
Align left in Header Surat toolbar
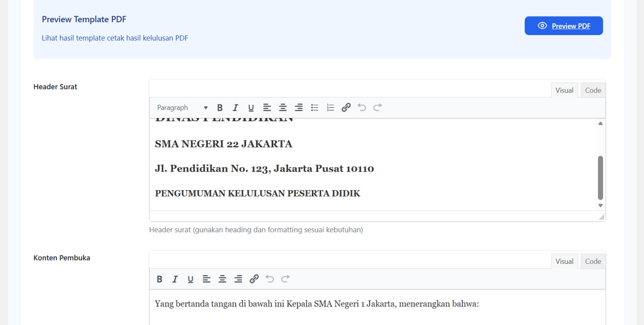(x=267, y=108)
